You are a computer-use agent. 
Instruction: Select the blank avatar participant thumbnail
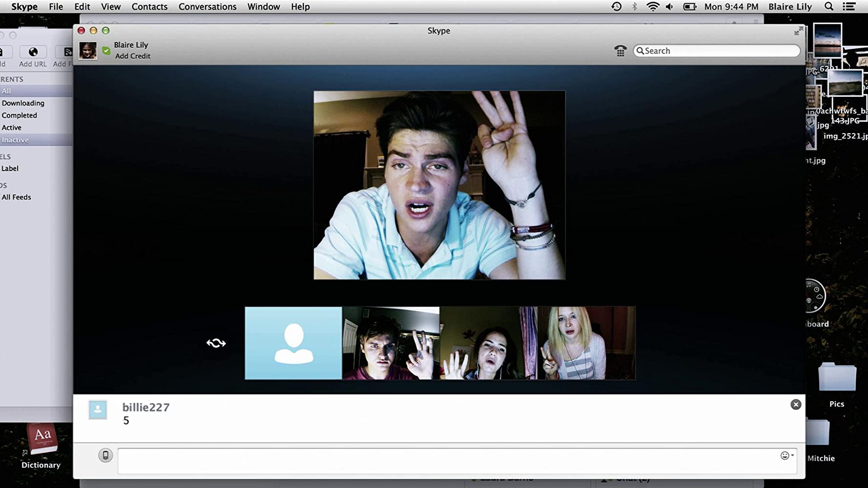(293, 343)
